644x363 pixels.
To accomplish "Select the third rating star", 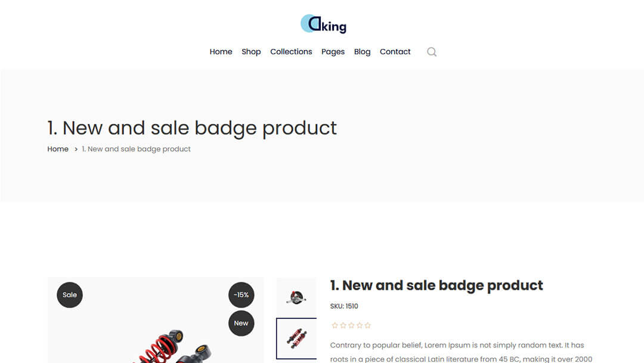I will click(x=351, y=325).
